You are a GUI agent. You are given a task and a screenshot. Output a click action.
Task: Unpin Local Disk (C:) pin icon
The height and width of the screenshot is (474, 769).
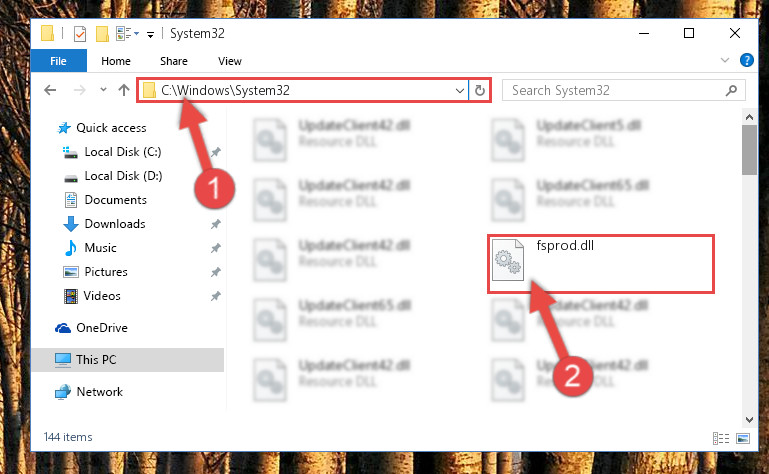coord(215,152)
